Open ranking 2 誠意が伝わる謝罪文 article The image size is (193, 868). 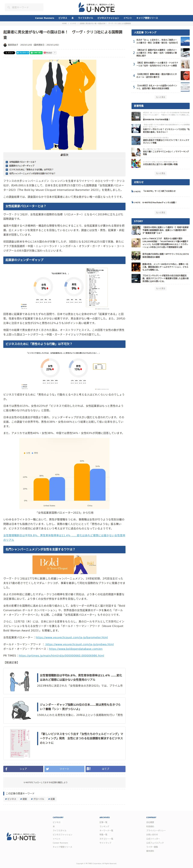click(x=157, y=53)
